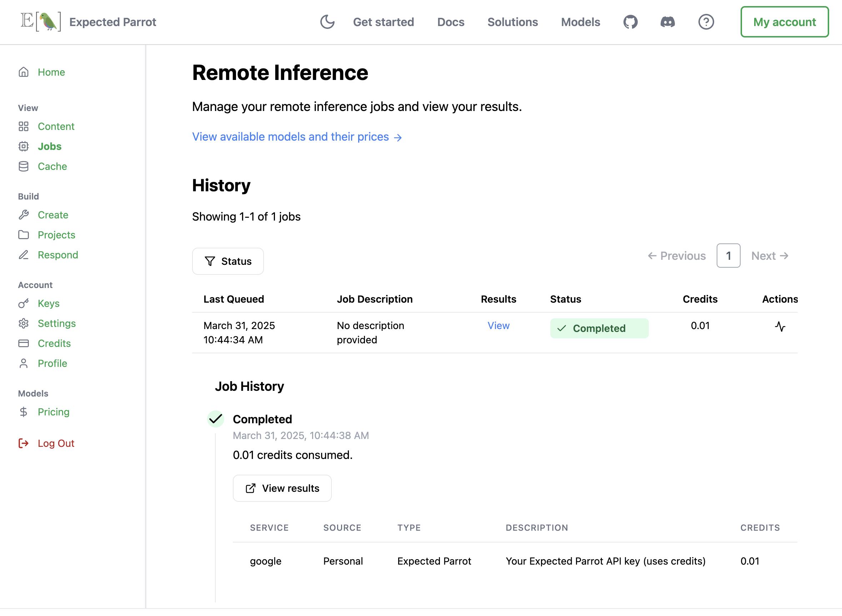This screenshot has width=842, height=616.
Task: Open the Docs menu item
Action: tap(450, 22)
